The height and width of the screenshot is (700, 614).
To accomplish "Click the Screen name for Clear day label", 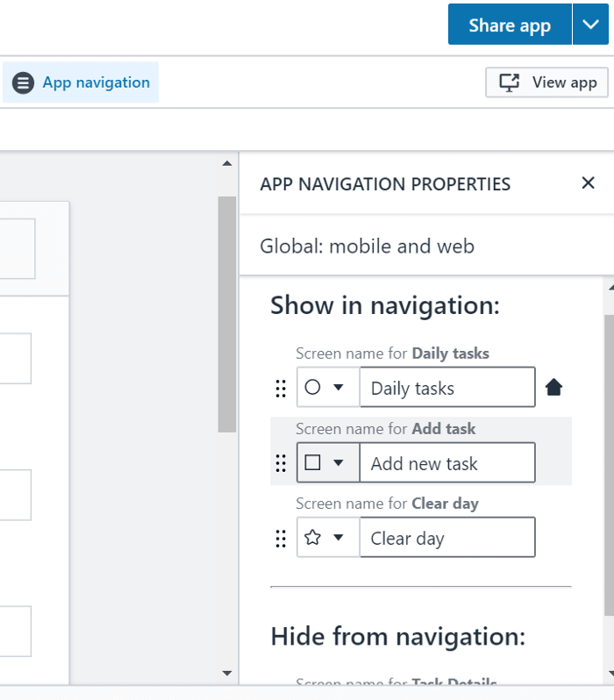I will point(387,504).
